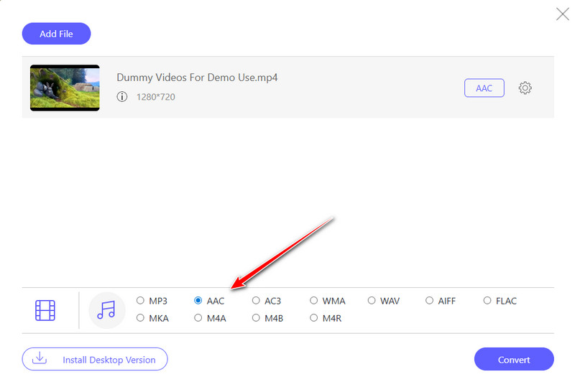The image size is (575, 392).
Task: Choose the AIFF radio option
Action: [429, 301]
